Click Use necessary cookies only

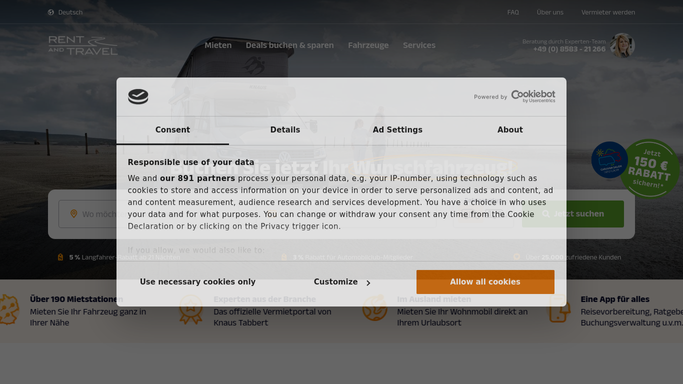[x=197, y=282]
